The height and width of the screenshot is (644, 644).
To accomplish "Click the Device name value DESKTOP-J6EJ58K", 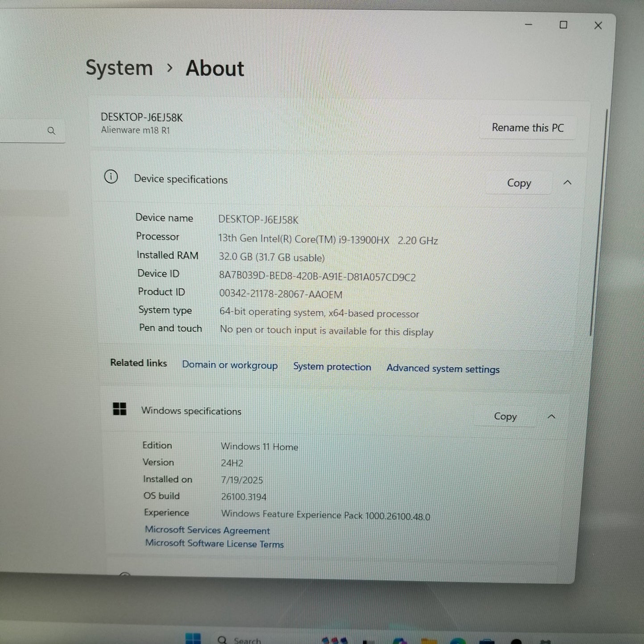I will point(258,220).
